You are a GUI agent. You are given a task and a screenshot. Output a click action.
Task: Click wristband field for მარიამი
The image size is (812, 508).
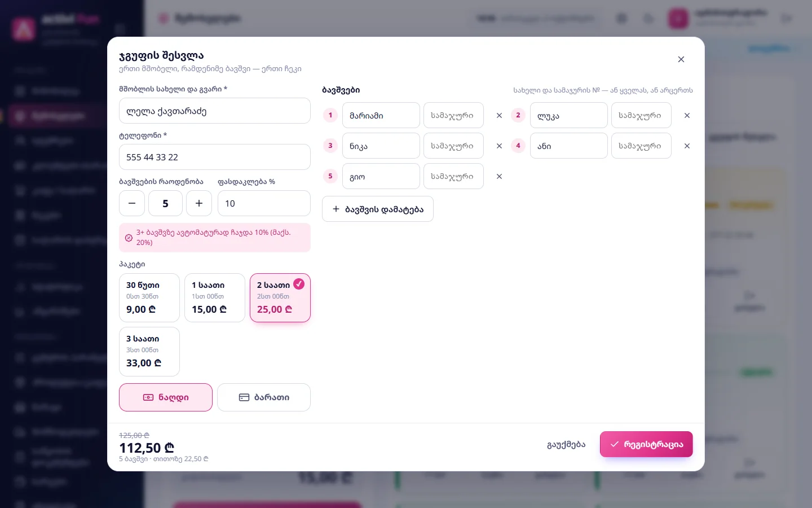(453, 115)
